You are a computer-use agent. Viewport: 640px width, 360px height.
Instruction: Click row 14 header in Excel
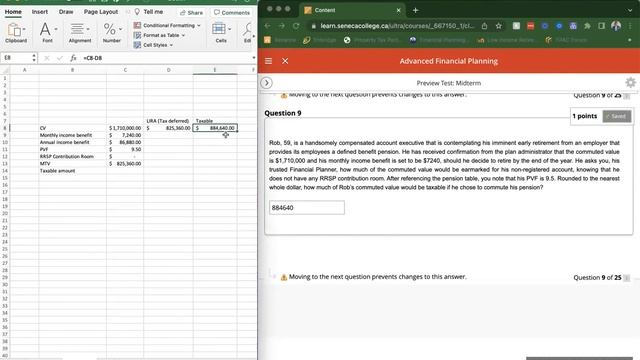click(5, 171)
